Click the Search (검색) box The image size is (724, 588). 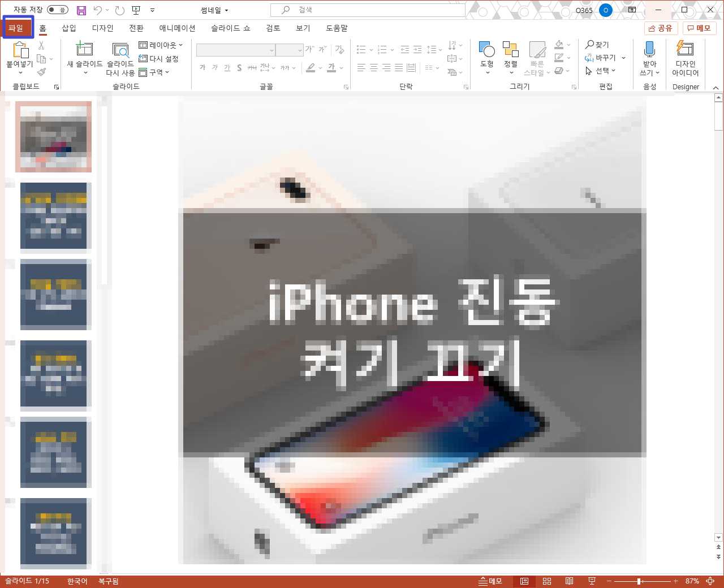coord(368,10)
